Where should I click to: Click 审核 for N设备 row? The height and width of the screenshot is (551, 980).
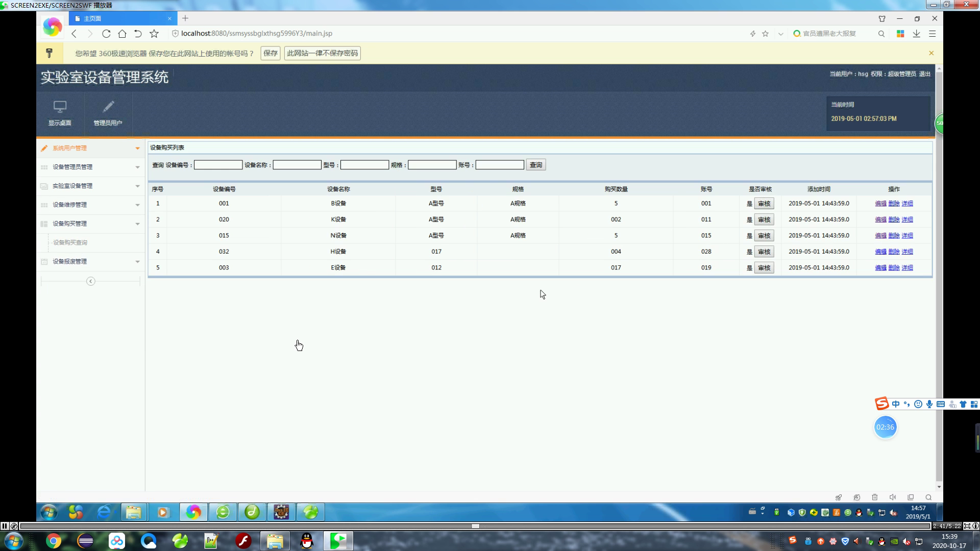(x=764, y=236)
